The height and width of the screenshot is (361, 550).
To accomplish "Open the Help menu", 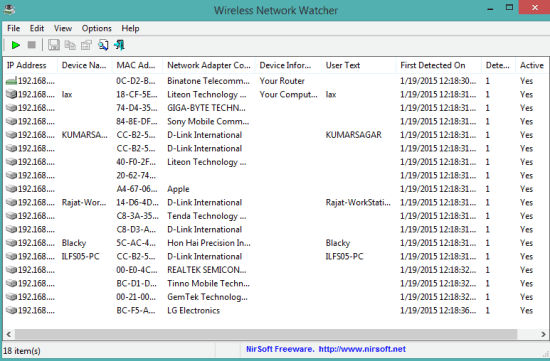I will click(130, 28).
